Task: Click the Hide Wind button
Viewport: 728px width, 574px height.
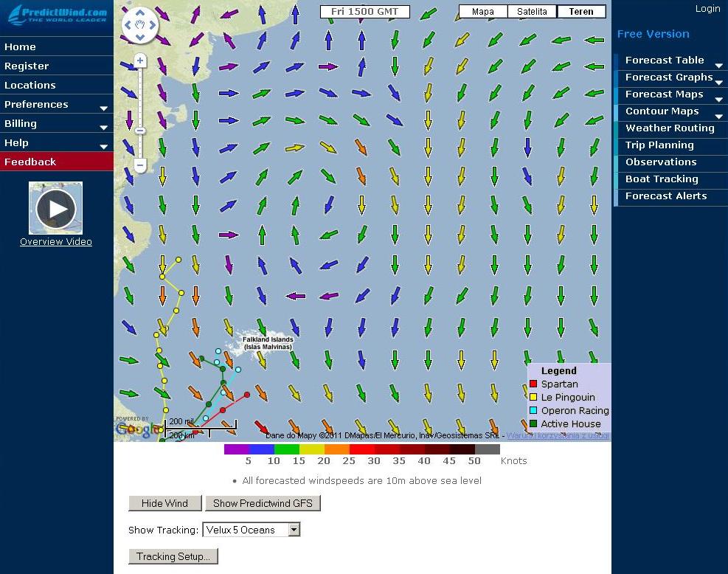Action: tap(164, 503)
